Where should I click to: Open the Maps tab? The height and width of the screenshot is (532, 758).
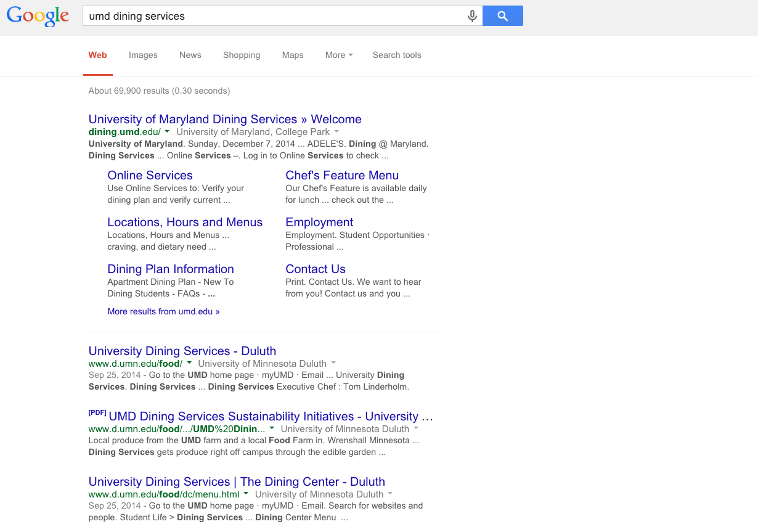pos(293,55)
